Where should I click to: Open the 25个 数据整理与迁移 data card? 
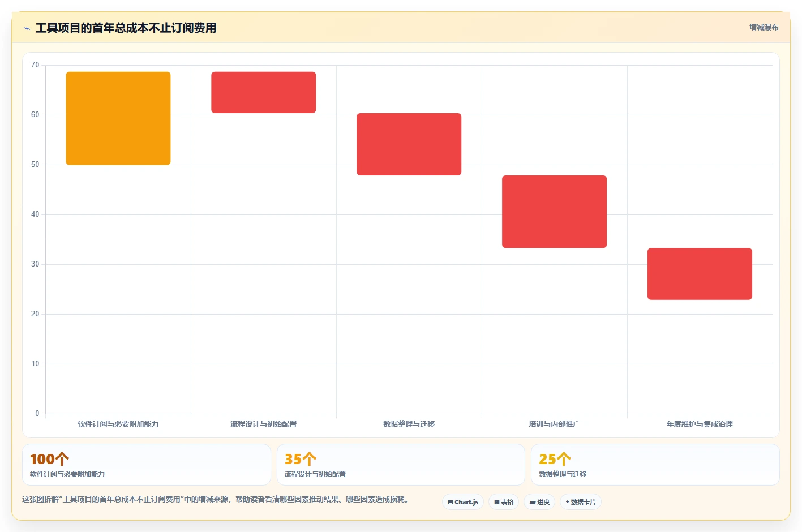[655, 465]
